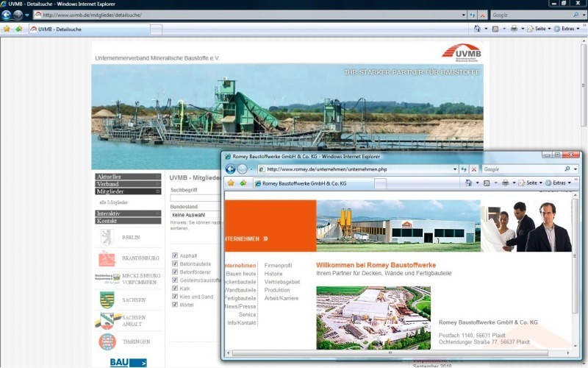Screen dimensions: 588x368
Task: Select the Berlin coat of arms
Action: [107, 237]
